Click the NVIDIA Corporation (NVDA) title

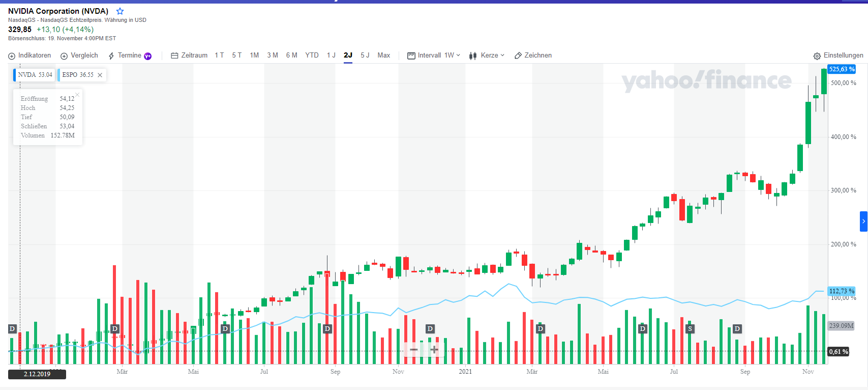pyautogui.click(x=58, y=11)
